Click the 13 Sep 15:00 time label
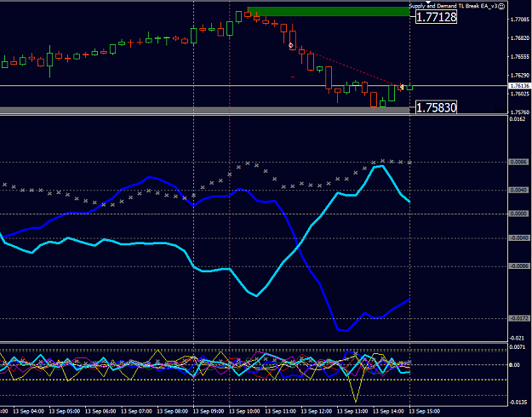 click(x=425, y=411)
